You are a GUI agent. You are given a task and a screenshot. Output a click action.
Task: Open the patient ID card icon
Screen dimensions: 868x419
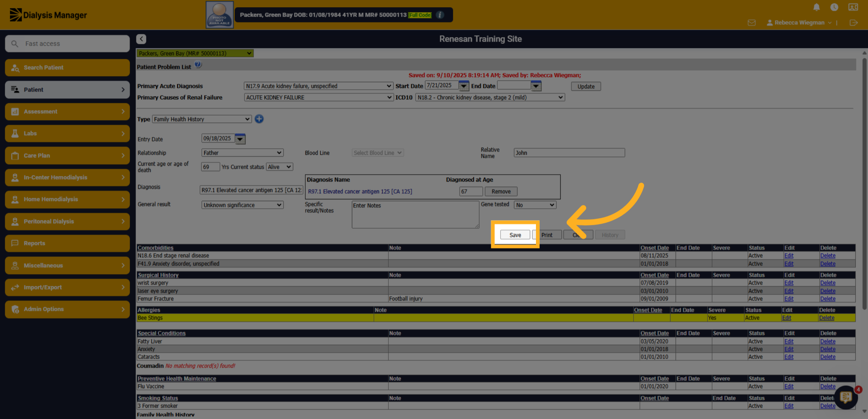(x=853, y=7)
